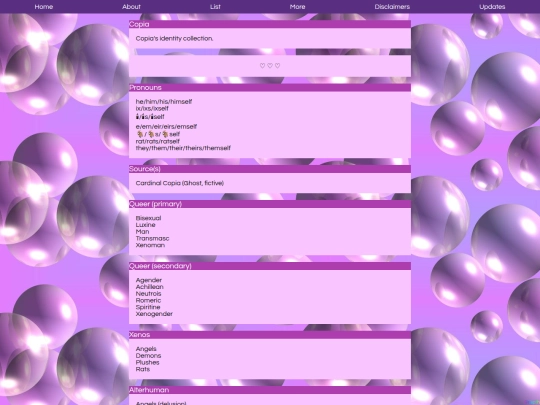Go to the About page
The image size is (540, 405).
[131, 7]
